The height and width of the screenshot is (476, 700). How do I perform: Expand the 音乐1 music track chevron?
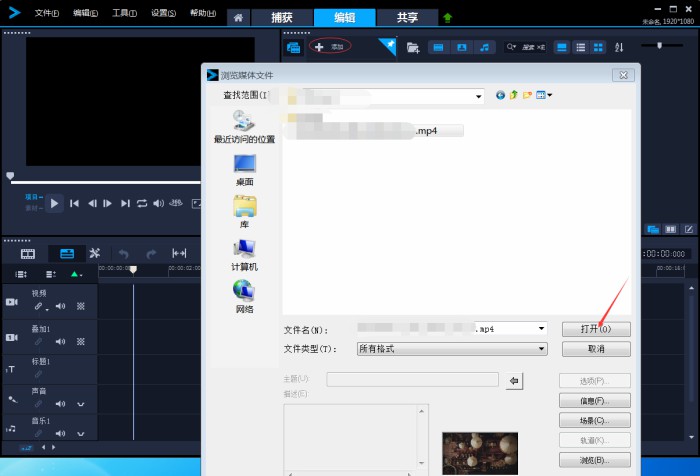[81, 431]
